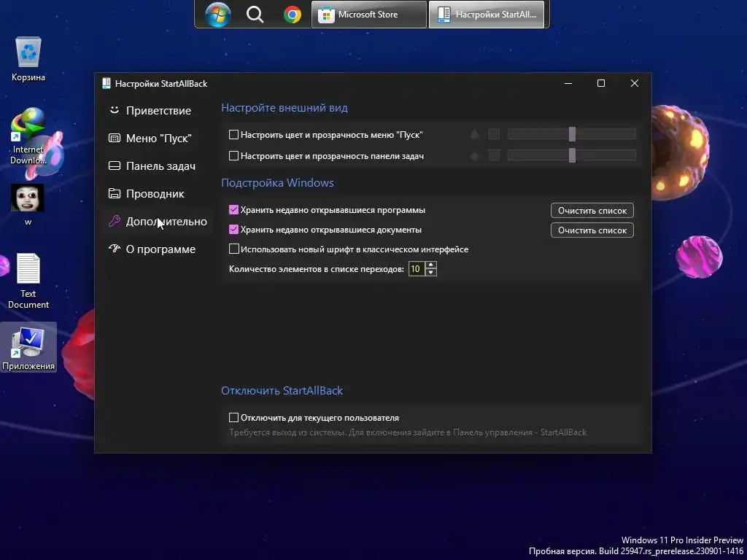Viewport: 747px width, 560px height.
Task: Click the smiley icon beside Приветствие
Action: (115, 110)
